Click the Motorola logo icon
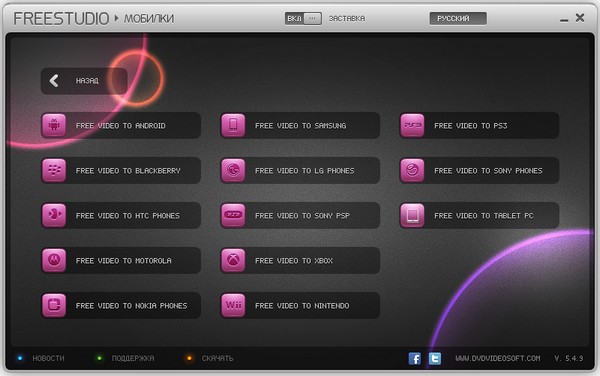The height and width of the screenshot is (376, 600). (x=54, y=260)
